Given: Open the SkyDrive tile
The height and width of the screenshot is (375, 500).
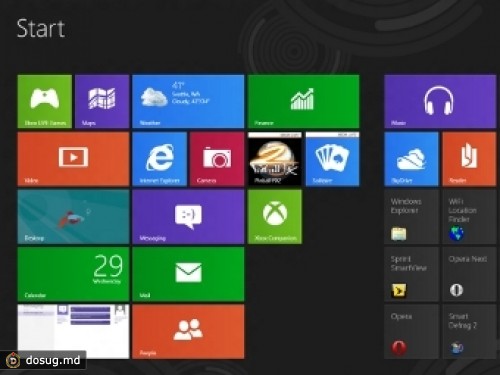Looking at the screenshot, I should [x=411, y=159].
